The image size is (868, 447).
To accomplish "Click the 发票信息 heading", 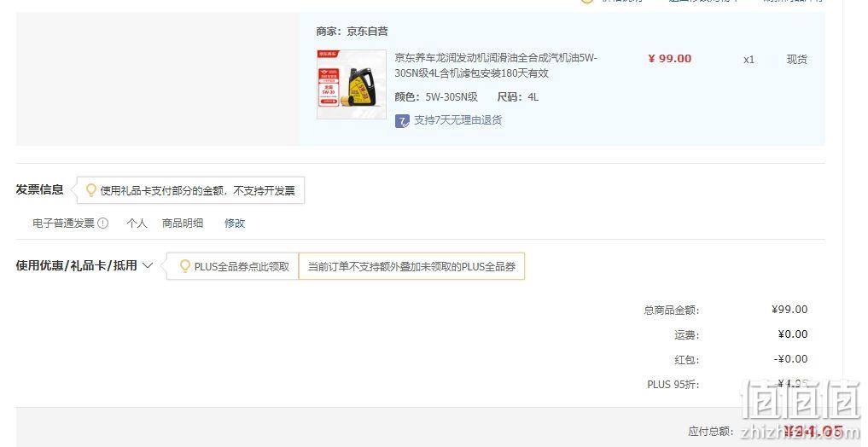I will click(39, 189).
